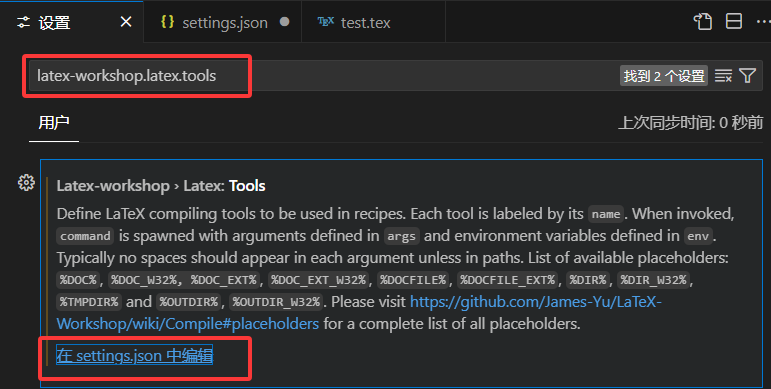Image resolution: width=771 pixels, height=389 pixels.
Task: Open the GitHub LaTeX-Workshop placeholders link
Action: click(359, 312)
